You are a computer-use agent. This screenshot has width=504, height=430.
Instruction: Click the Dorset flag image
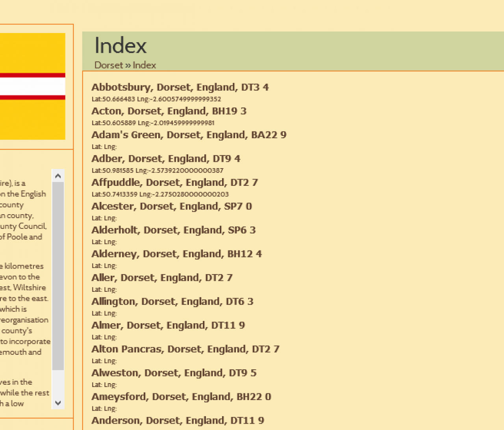pos(32,86)
